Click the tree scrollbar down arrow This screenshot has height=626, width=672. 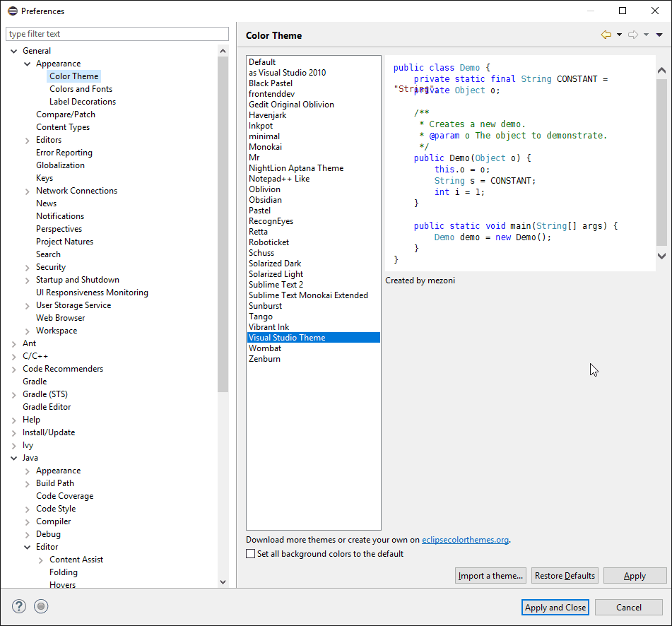pos(223,582)
